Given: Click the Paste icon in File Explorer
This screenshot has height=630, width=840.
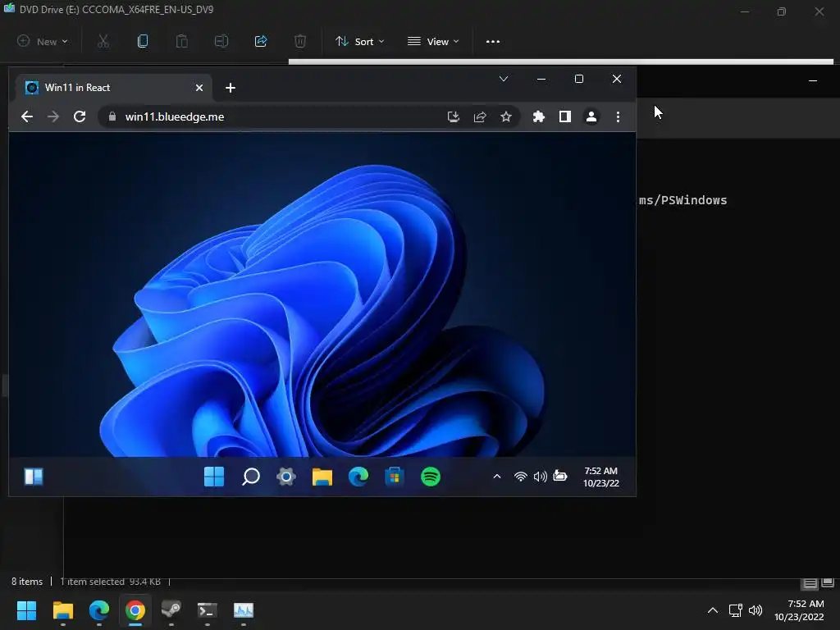Looking at the screenshot, I should click(182, 41).
